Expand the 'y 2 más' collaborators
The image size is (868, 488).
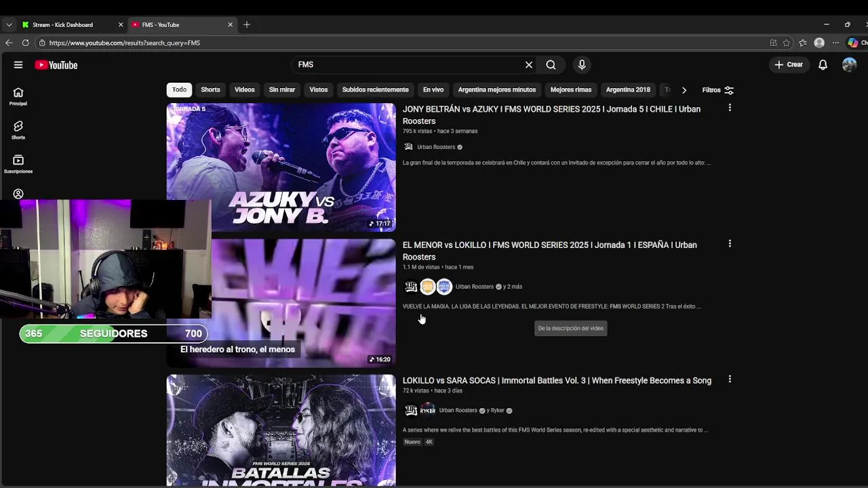(512, 287)
